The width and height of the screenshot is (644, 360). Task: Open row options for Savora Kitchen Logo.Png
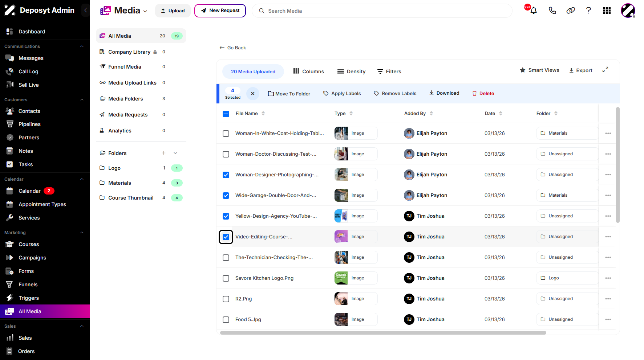coord(608,278)
